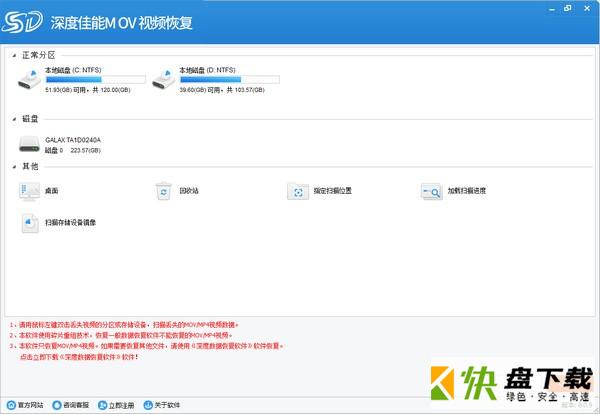
Task: Open the Recycle Bin (回收站) icon
Action: coord(164,191)
